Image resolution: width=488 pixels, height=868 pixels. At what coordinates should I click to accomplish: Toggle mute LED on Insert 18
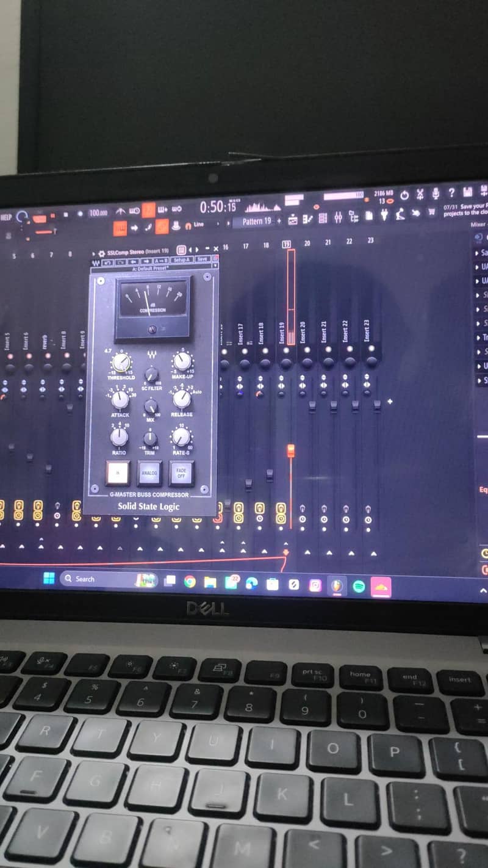[x=265, y=351]
